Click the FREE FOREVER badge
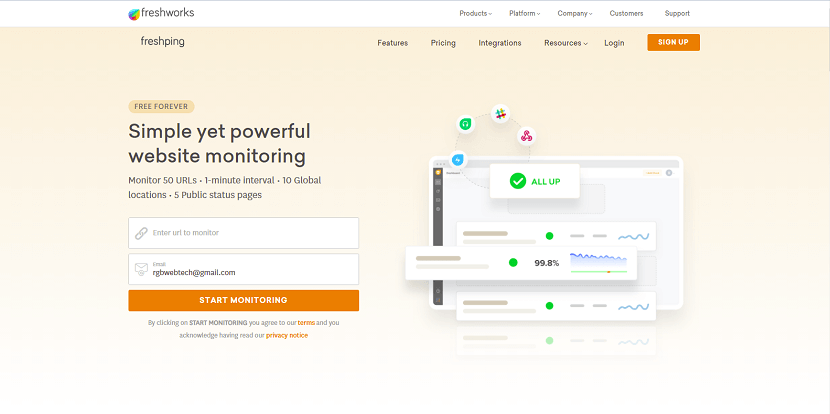This screenshot has width=830, height=414. pos(161,106)
